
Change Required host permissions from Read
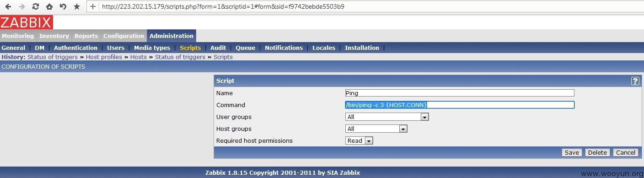click(x=359, y=140)
